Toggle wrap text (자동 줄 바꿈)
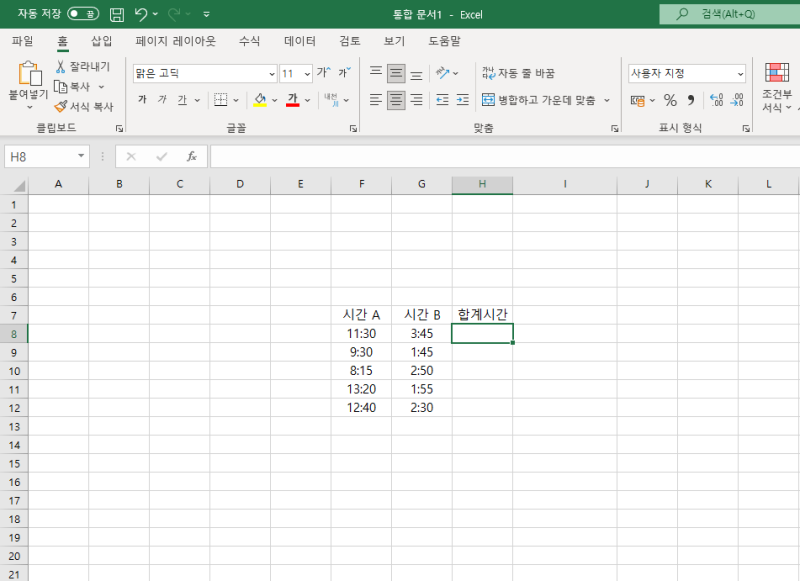This screenshot has height=581, width=800. (x=518, y=73)
